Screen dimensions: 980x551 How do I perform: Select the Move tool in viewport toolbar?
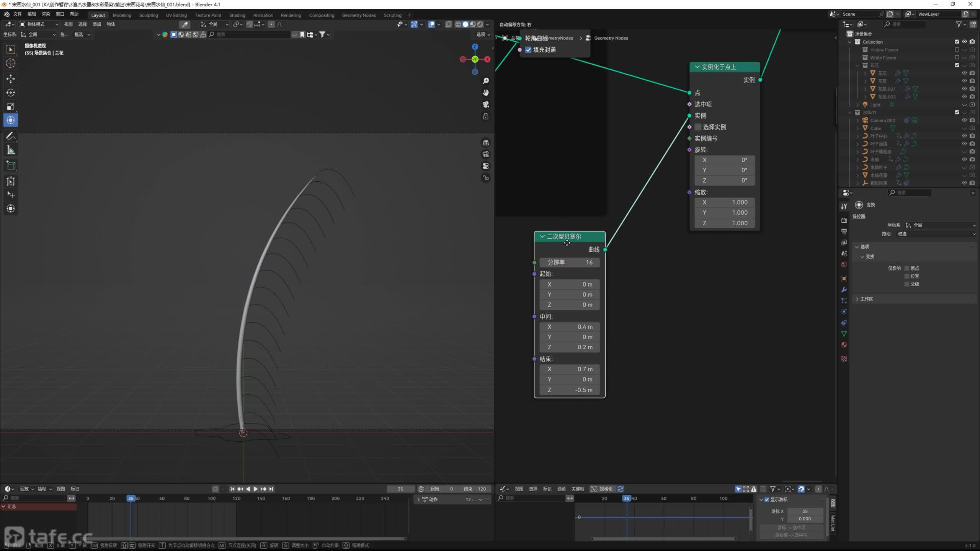(11, 79)
